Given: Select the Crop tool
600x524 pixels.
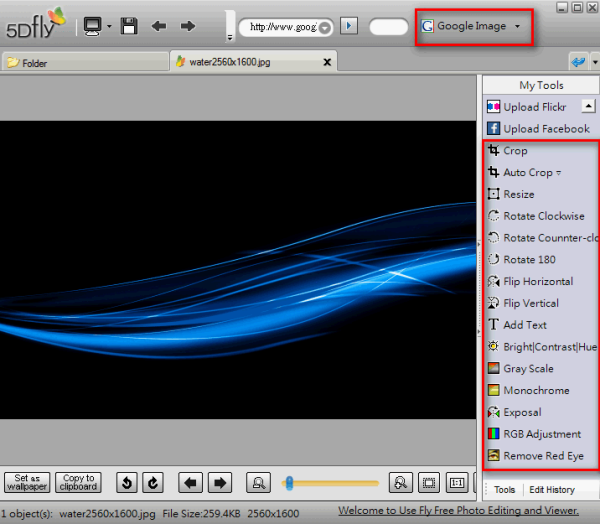Looking at the screenshot, I should (515, 151).
